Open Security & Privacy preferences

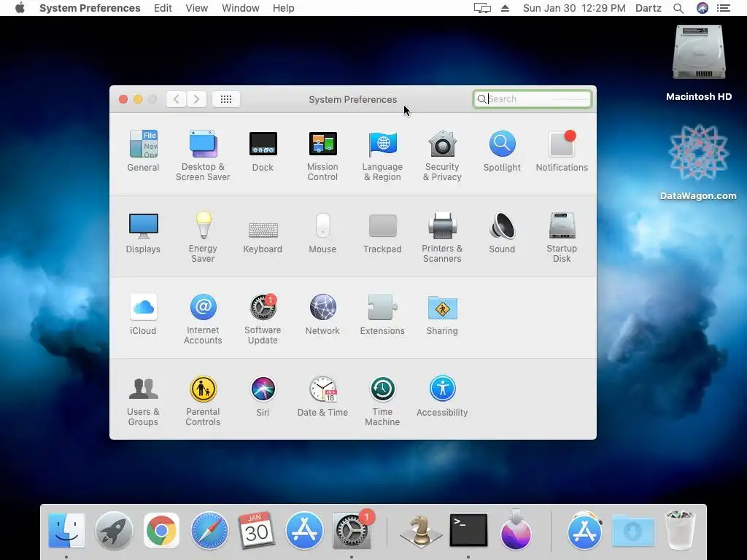(x=442, y=155)
